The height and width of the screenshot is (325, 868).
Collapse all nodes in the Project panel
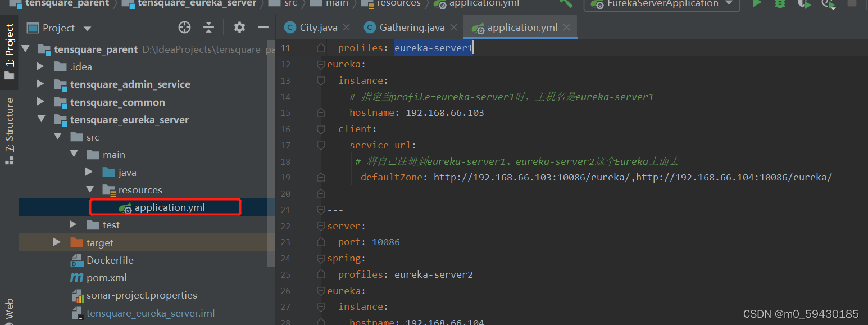tap(209, 28)
